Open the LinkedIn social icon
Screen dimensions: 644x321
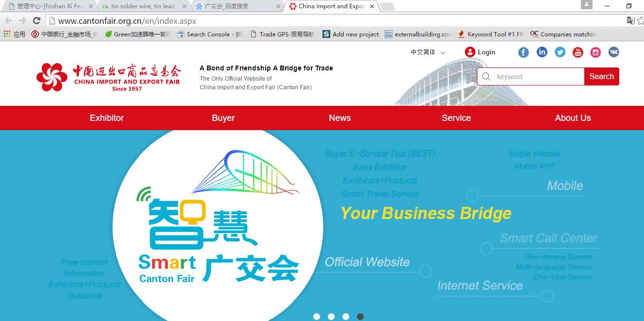542,52
